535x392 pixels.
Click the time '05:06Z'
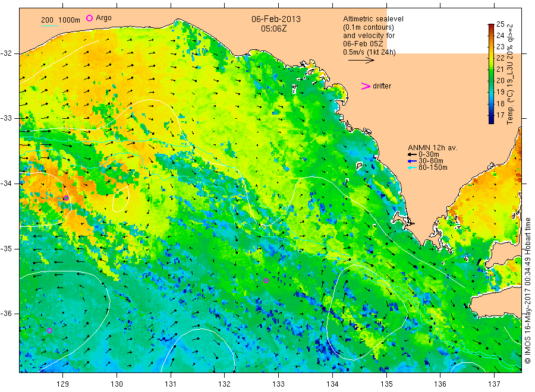[x=273, y=29]
